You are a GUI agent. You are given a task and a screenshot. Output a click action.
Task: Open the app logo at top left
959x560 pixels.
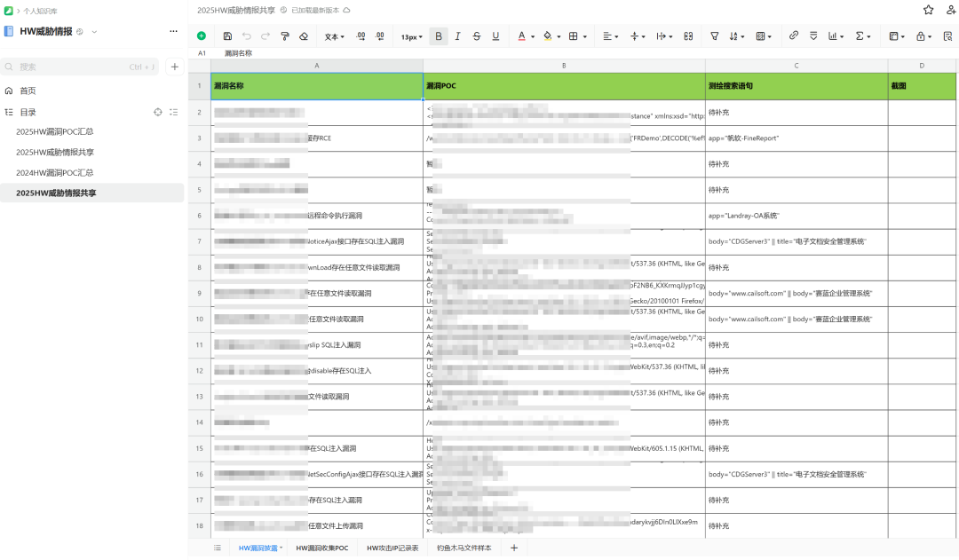tap(9, 11)
